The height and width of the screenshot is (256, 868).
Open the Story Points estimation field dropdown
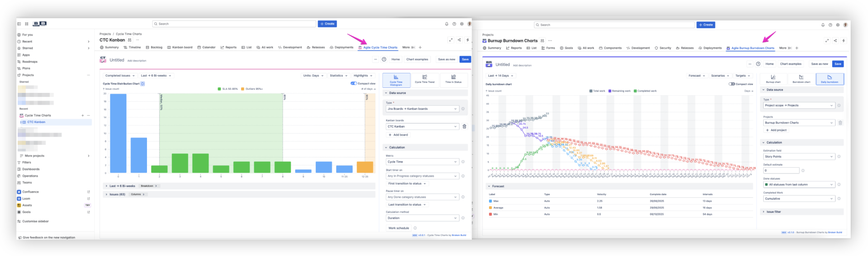point(799,157)
